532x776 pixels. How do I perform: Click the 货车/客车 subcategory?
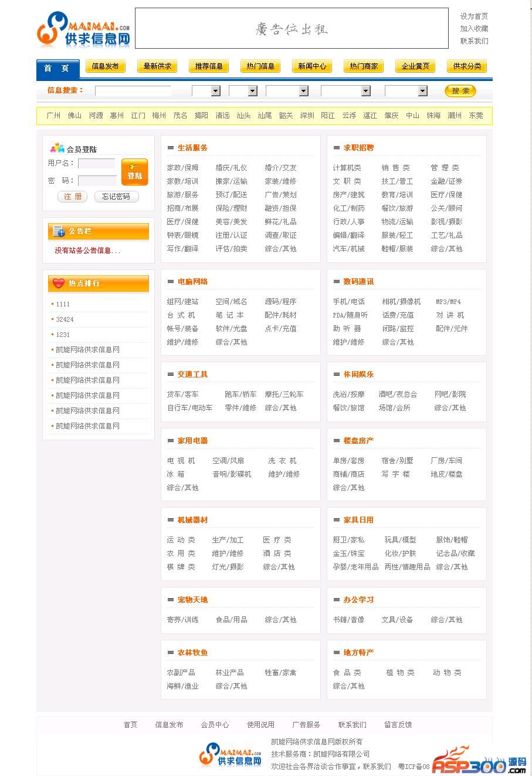click(x=182, y=394)
